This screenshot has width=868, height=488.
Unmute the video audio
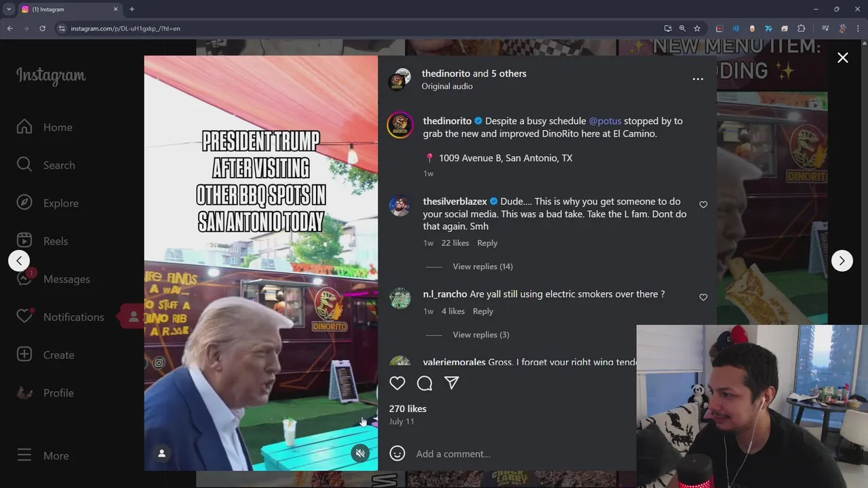coord(360,453)
